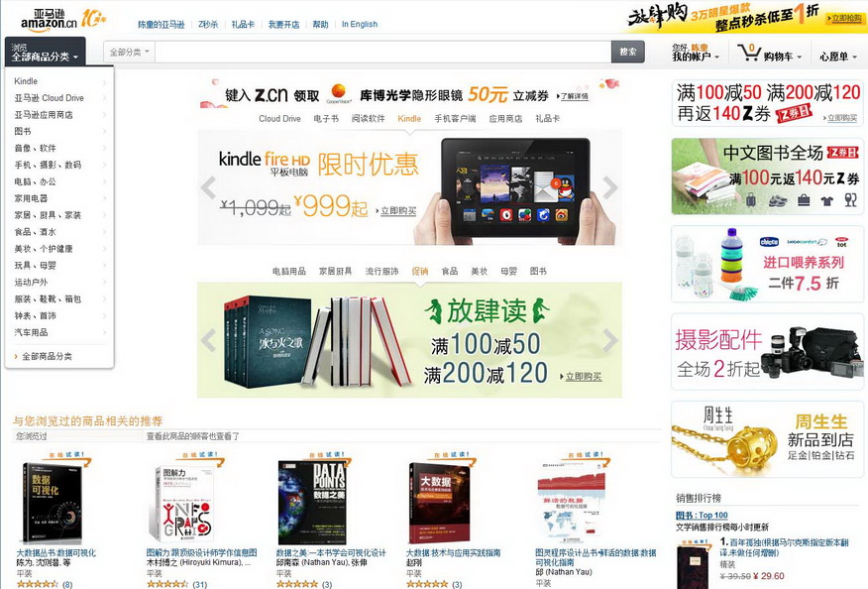This screenshot has width=868, height=589.
Task: Click the shopping cart icon
Action: click(749, 53)
